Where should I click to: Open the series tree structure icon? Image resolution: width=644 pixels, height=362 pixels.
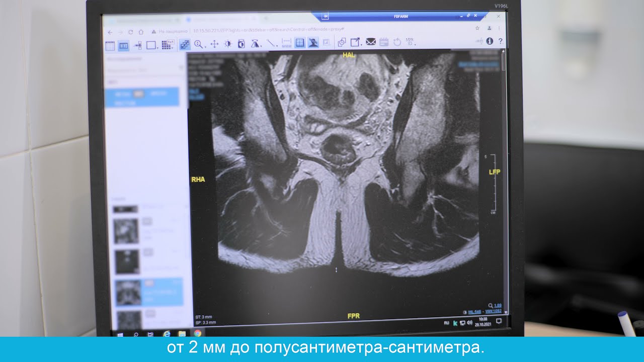pyautogui.click(x=138, y=45)
